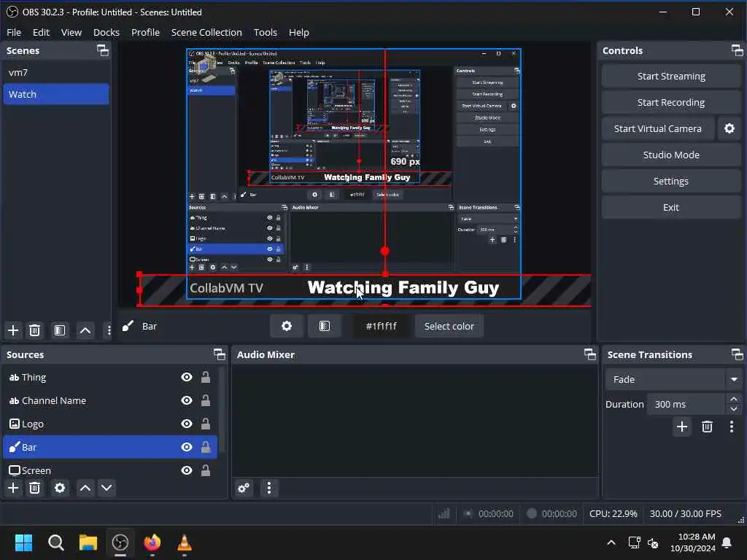
Task: Add a new source with plus icon
Action: tap(13, 488)
